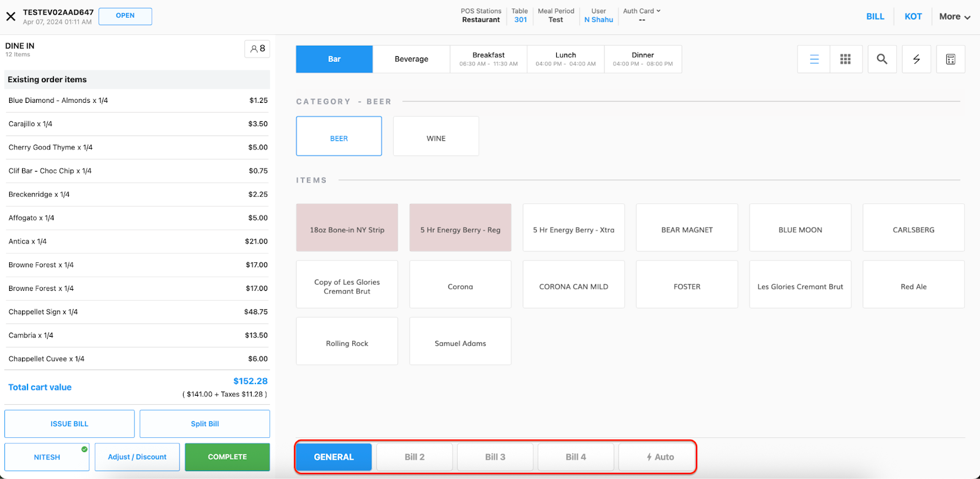This screenshot has width=980, height=479.
Task: Click the lightning quick-action icon
Action: pos(916,59)
